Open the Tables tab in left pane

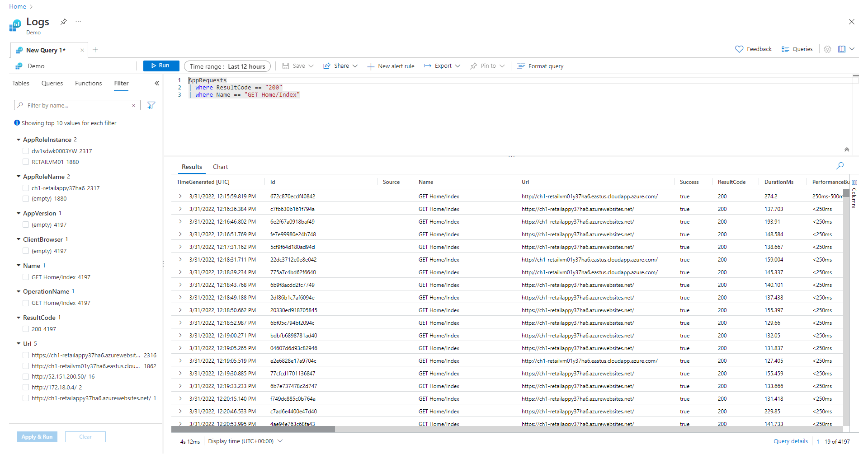coord(20,83)
